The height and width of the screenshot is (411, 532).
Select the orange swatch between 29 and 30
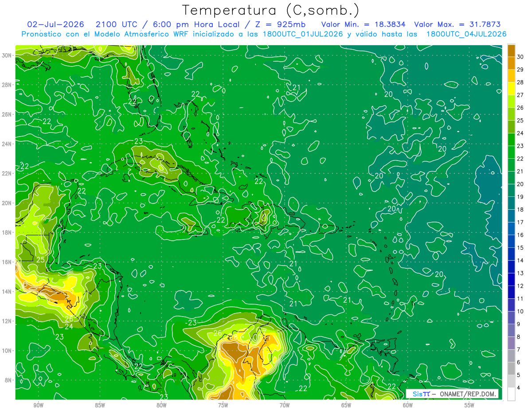[512, 63]
